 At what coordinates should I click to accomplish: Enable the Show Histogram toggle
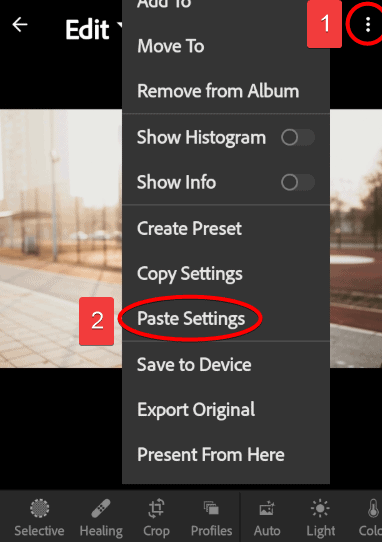298,138
